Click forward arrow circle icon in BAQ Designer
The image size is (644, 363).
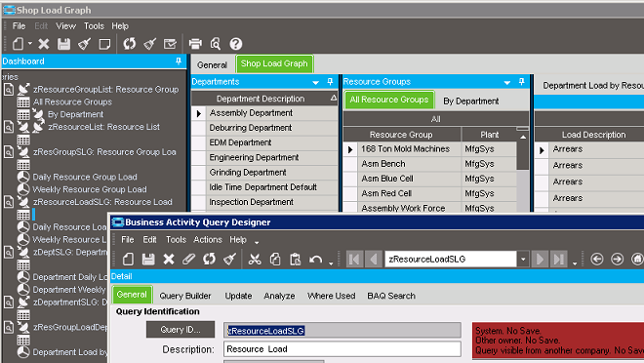coord(617,260)
